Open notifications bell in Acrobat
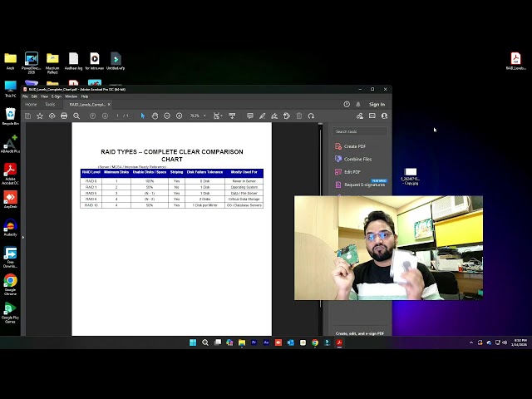Viewport: 532px width, 399px height. (358, 104)
